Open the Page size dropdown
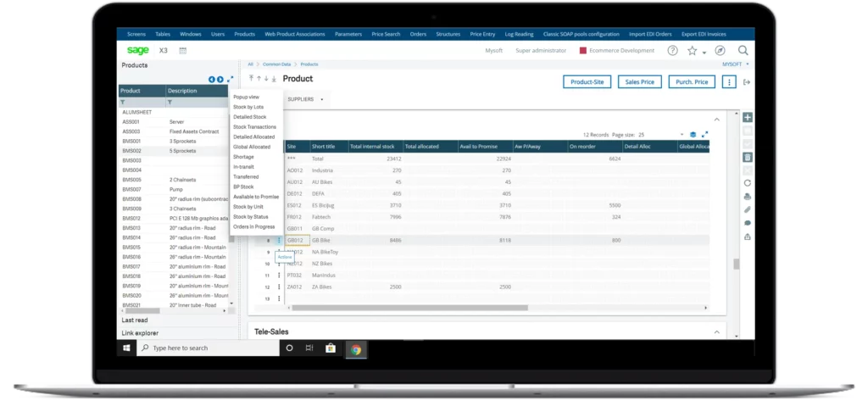Viewport: 868px width, 401px height. tap(682, 135)
